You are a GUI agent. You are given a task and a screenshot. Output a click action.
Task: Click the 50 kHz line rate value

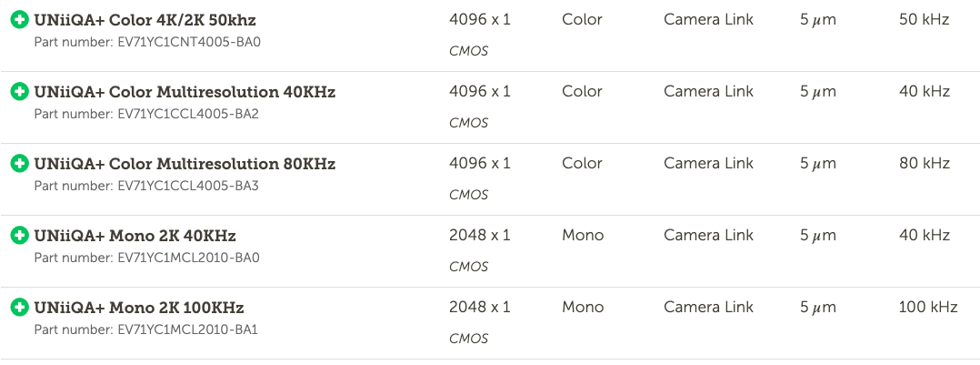925,19
